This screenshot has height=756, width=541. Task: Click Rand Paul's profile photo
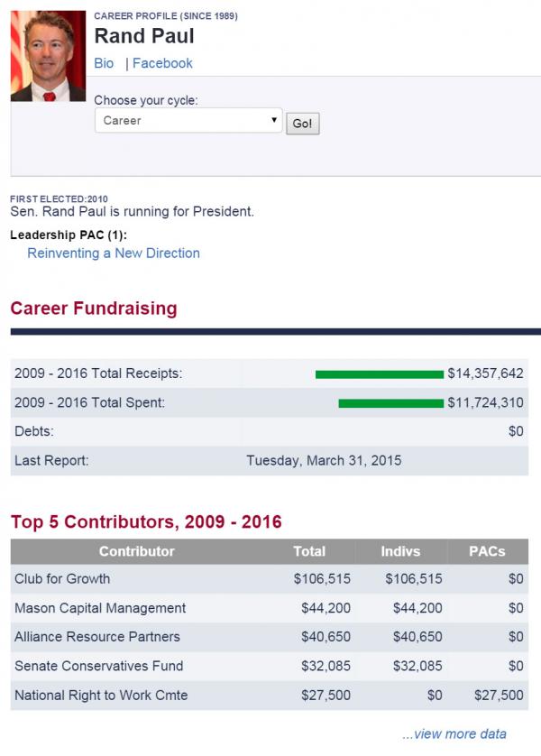[48, 56]
